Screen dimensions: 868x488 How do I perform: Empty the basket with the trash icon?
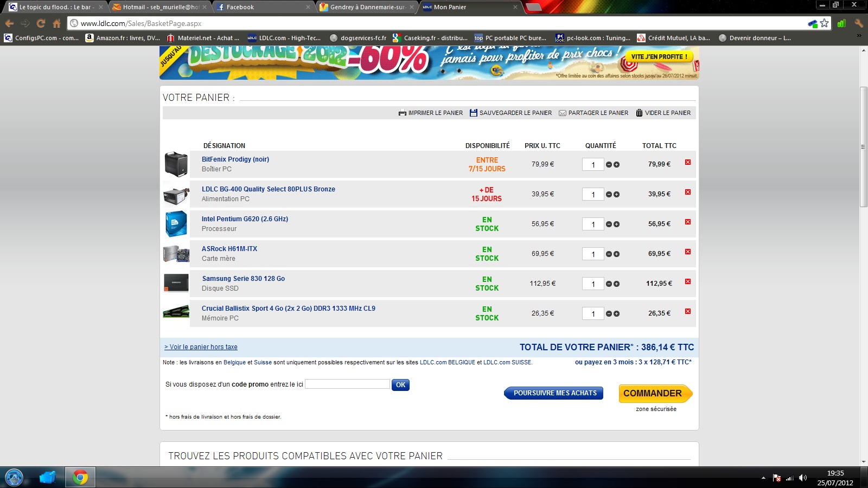click(x=639, y=113)
